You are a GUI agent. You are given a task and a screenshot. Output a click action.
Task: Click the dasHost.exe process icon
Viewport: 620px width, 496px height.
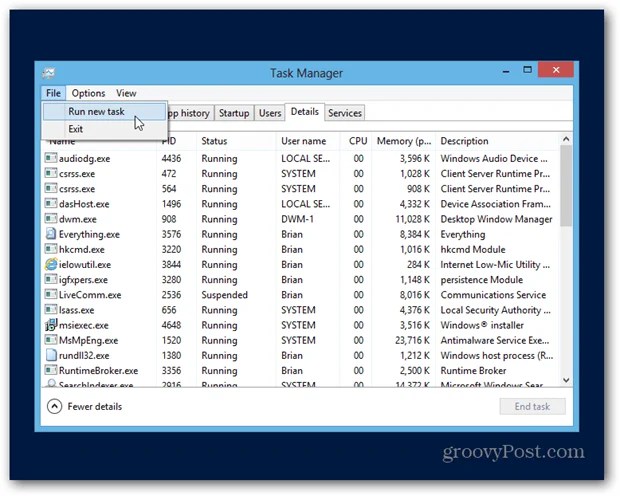(51, 204)
